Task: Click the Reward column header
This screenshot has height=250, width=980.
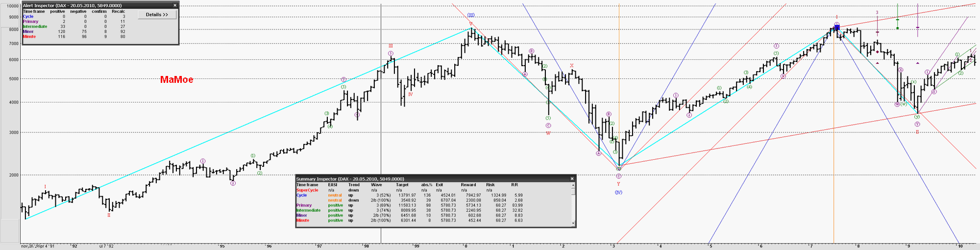Action: pyautogui.click(x=468, y=185)
